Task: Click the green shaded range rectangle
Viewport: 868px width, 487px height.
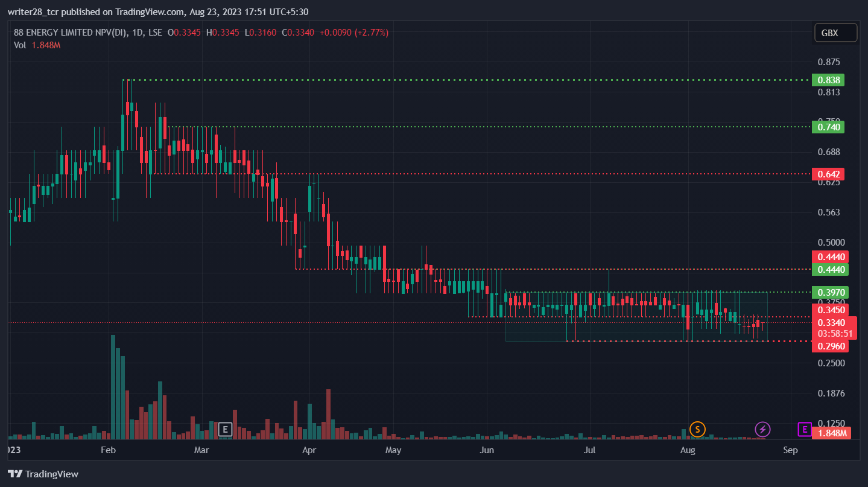Action: [636, 317]
